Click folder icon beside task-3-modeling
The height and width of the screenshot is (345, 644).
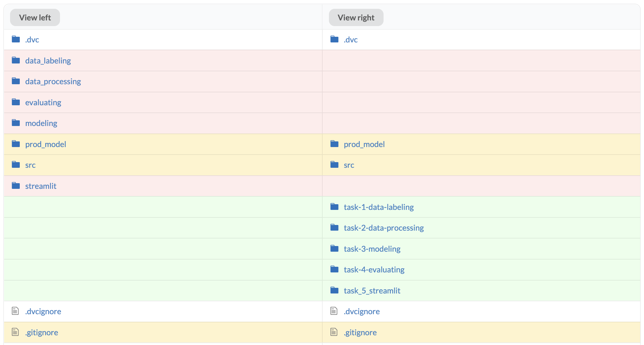[334, 249]
